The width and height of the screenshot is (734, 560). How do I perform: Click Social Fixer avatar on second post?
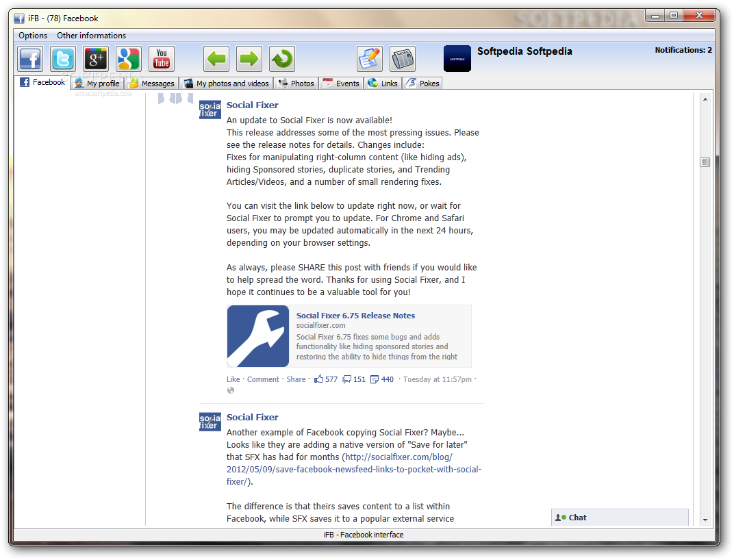(210, 422)
